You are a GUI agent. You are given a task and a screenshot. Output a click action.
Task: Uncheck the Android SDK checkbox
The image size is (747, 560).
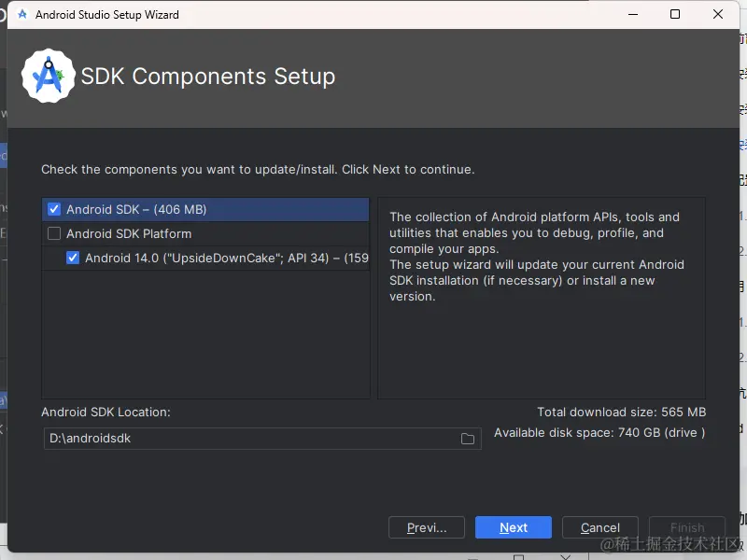click(x=54, y=209)
